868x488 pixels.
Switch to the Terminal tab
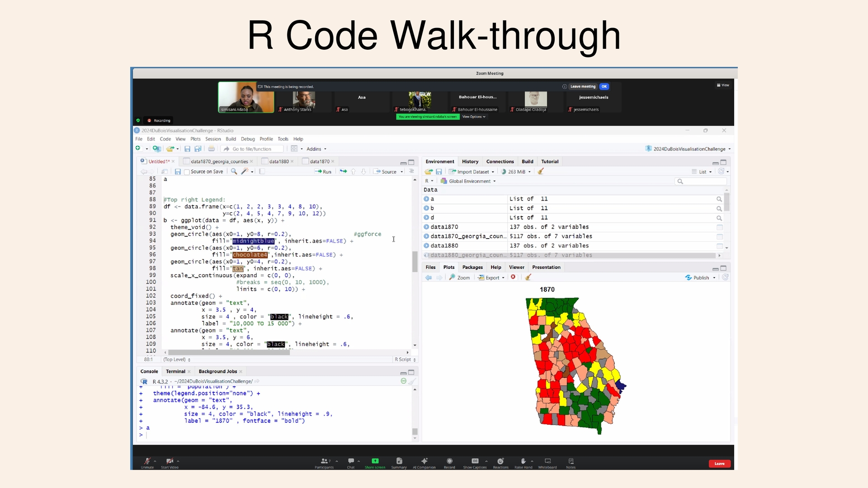(x=175, y=371)
